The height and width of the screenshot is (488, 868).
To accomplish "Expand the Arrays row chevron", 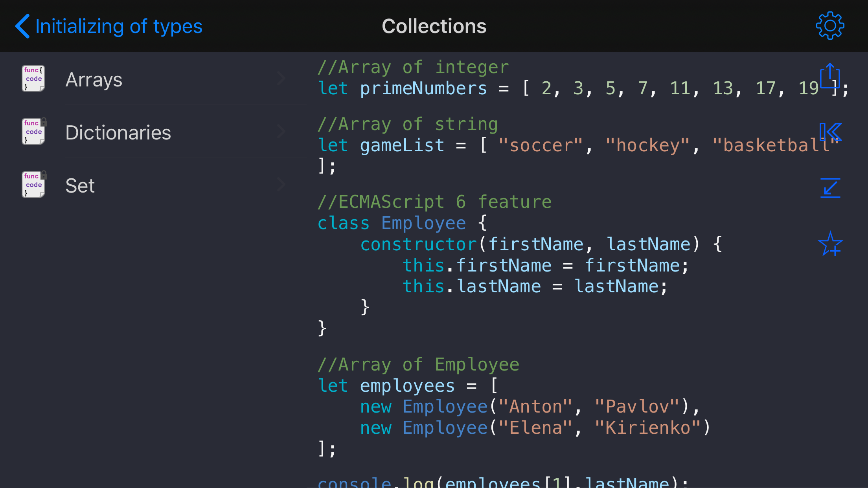I will (x=281, y=79).
